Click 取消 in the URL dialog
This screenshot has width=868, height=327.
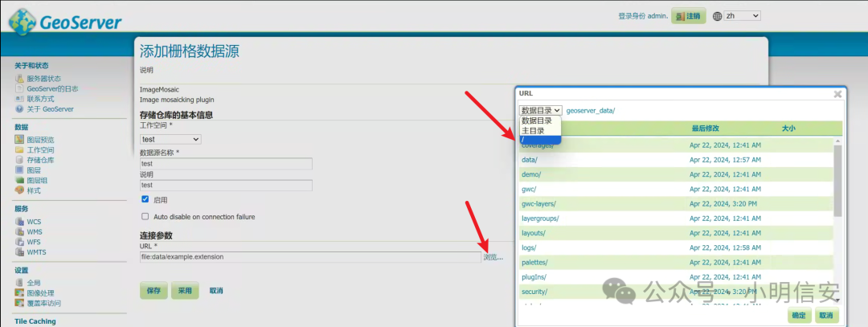click(x=826, y=316)
